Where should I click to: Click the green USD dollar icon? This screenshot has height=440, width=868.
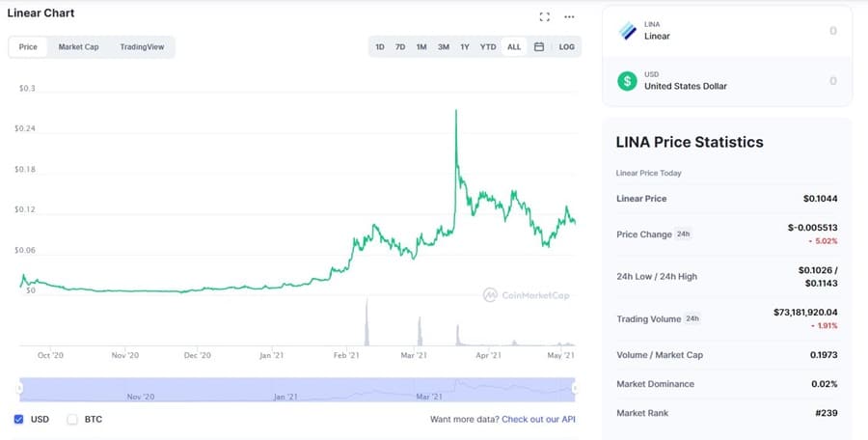(628, 81)
